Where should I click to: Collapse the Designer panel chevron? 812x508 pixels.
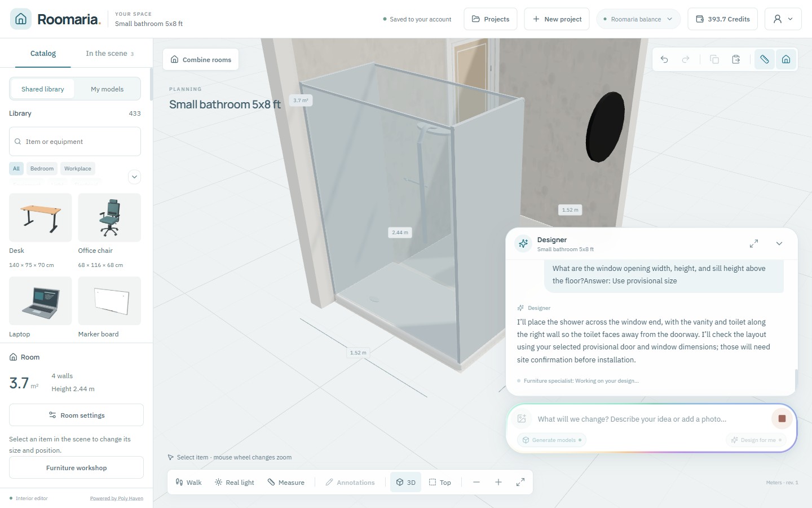(779, 243)
